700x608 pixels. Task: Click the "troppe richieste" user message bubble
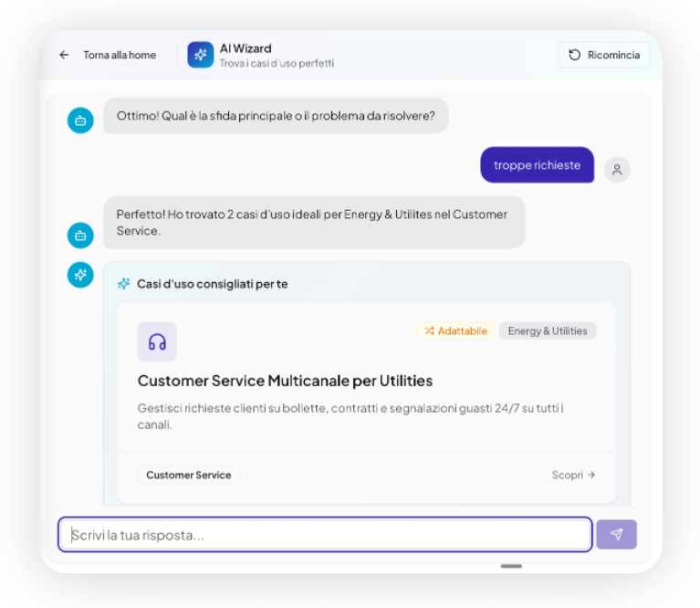pyautogui.click(x=537, y=165)
